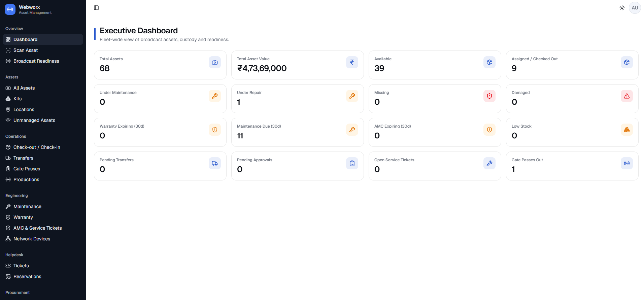Open Dashboard in the sidebar

43,39
